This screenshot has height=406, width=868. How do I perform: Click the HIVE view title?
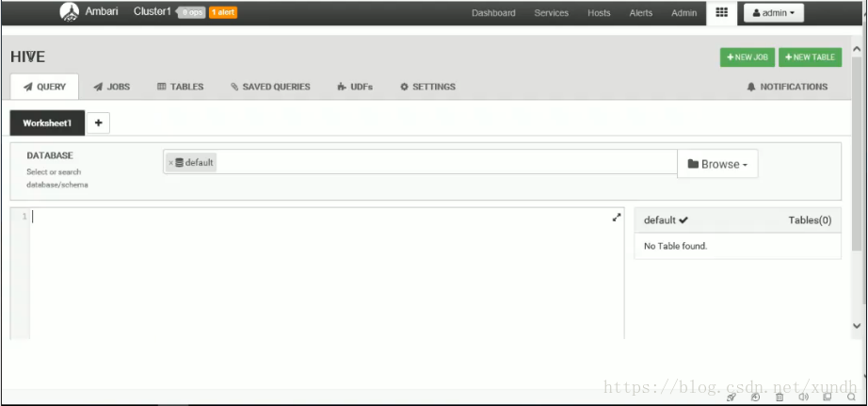(x=27, y=57)
